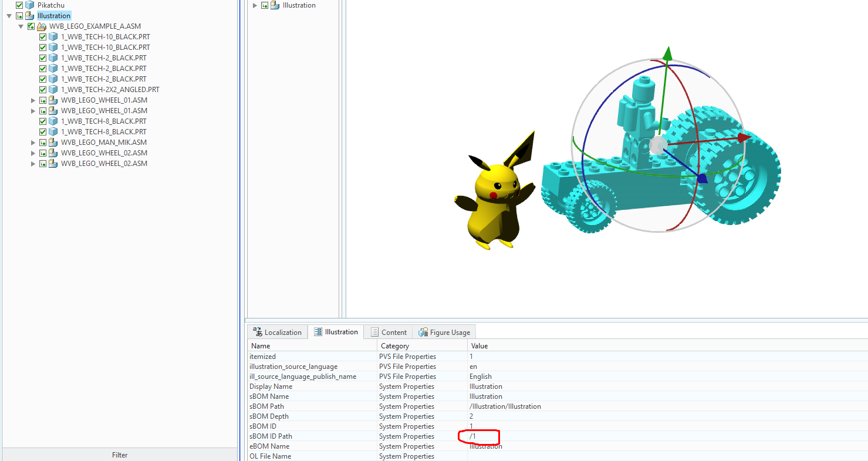Expand the WVB_LEGO_MAN_MIK.ASM node
The image size is (868, 461).
point(33,143)
